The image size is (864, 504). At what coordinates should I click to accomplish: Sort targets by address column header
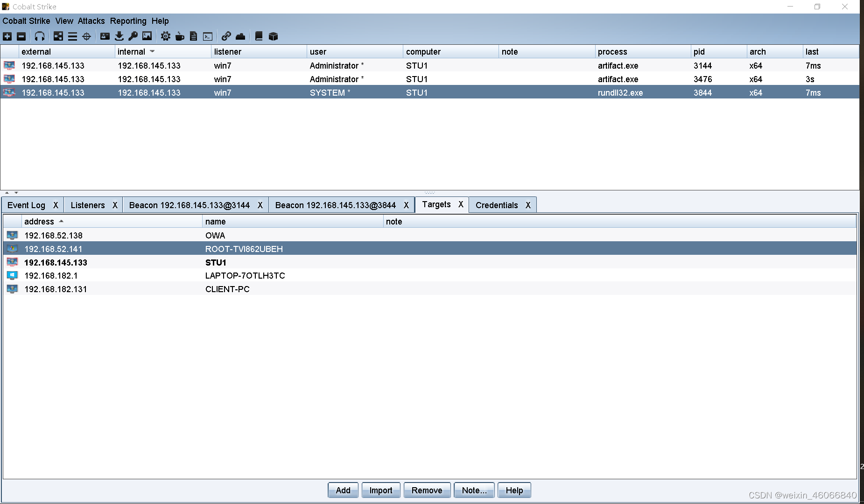[x=112, y=222]
